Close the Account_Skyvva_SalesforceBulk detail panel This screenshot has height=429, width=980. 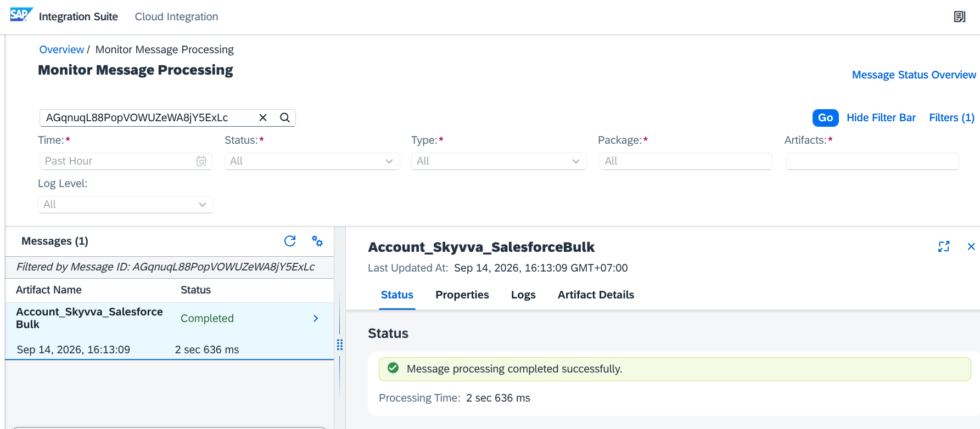click(x=971, y=246)
